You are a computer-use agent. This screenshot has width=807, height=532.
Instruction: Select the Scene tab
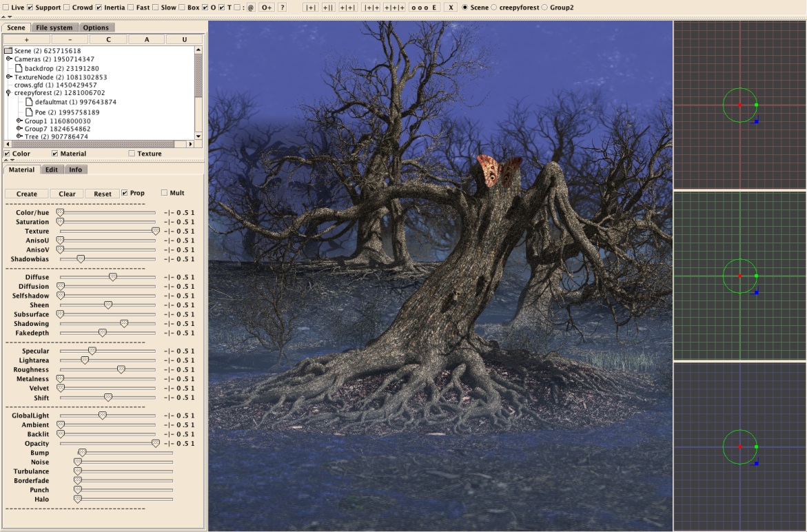(16, 28)
